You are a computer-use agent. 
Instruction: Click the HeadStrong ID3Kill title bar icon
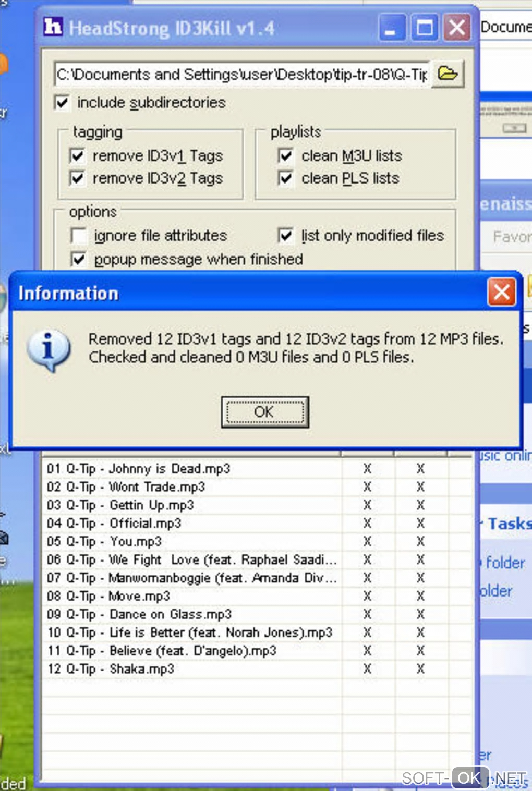[53, 27]
